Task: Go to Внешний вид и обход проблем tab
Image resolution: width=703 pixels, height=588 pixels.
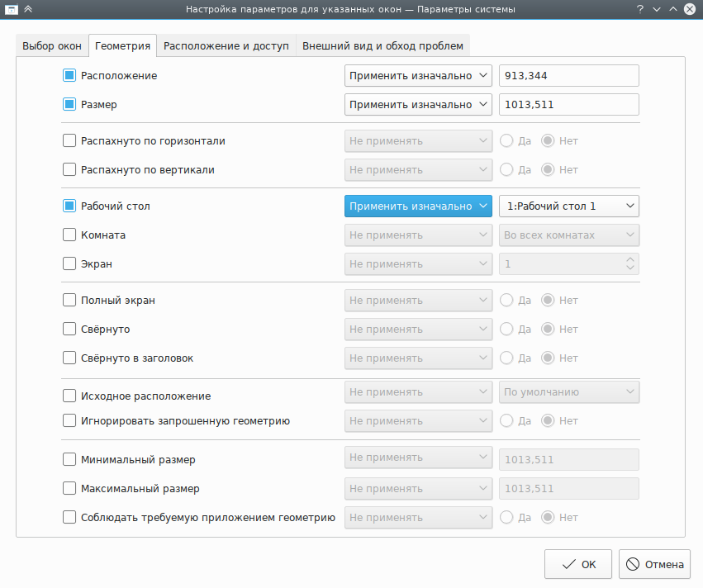Action: point(382,45)
